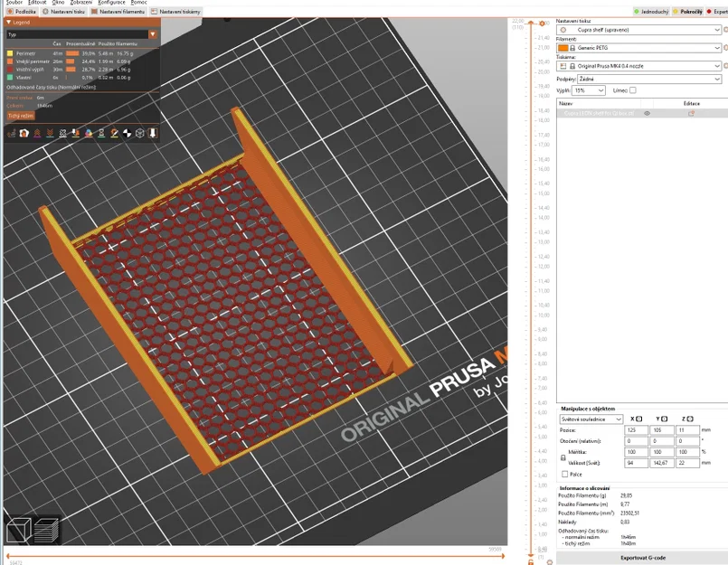
Task: Select Cupra LEON shelf object row
Action: tap(643, 113)
